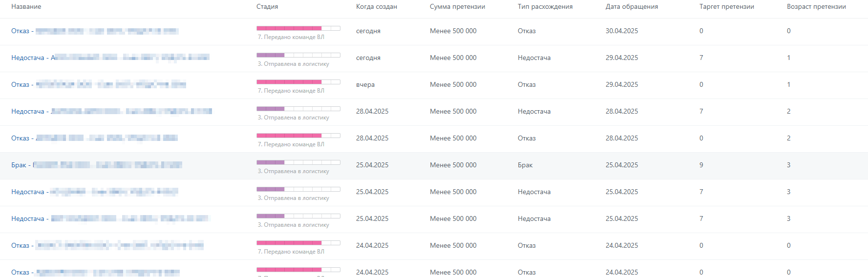Open Отказ claim created 28.04.2025
The image size is (868, 277).
coord(95,138)
